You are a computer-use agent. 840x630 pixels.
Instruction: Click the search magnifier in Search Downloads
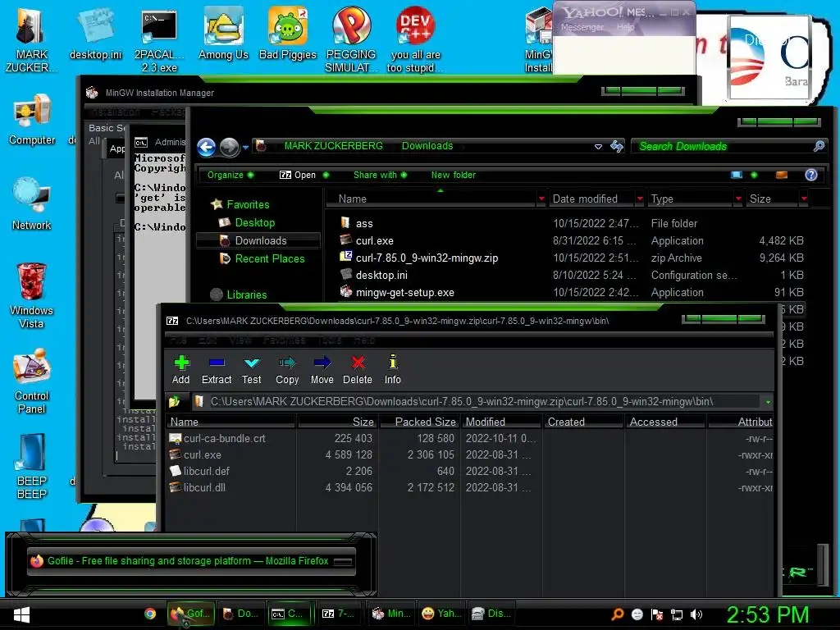pos(819,146)
